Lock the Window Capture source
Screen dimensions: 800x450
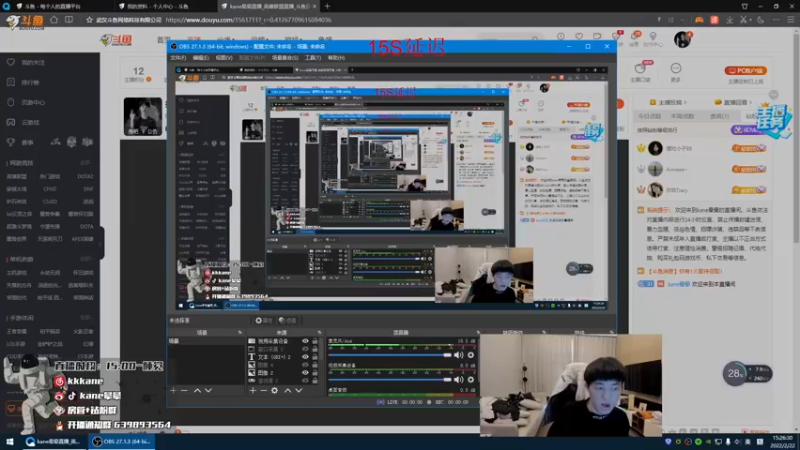tap(315, 349)
